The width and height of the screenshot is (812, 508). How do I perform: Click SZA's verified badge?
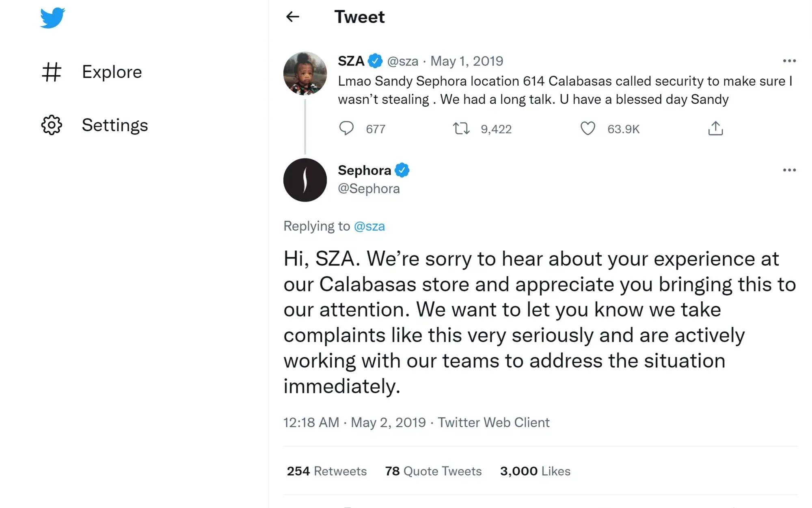coord(375,61)
